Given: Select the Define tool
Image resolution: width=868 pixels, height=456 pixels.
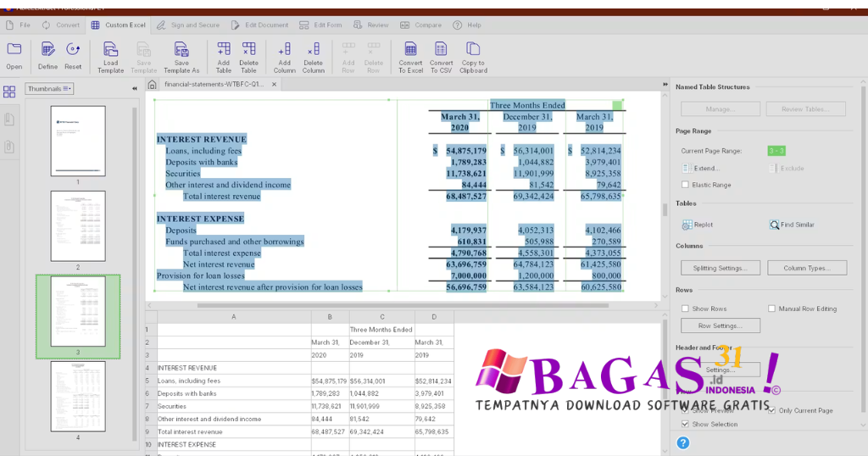Looking at the screenshot, I should pyautogui.click(x=47, y=55).
